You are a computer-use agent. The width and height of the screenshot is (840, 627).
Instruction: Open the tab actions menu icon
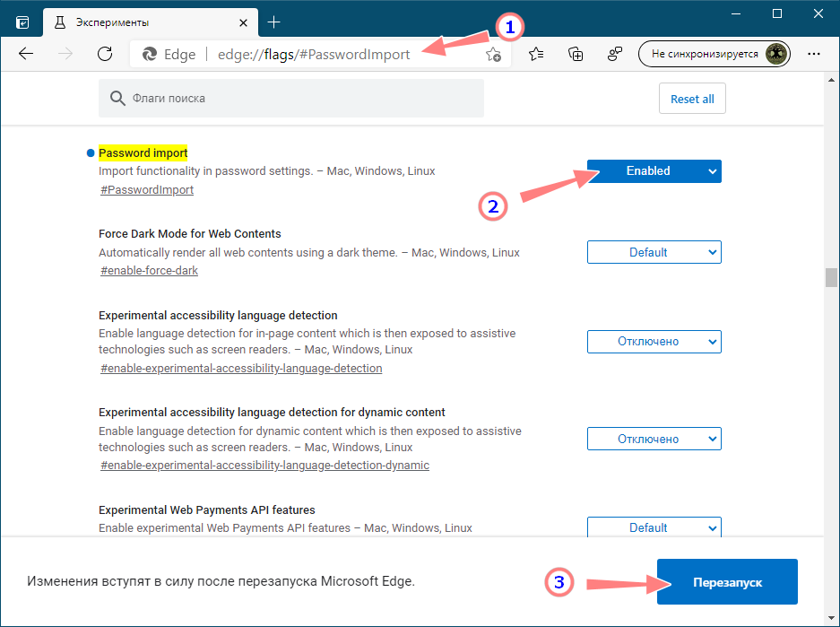click(x=22, y=22)
